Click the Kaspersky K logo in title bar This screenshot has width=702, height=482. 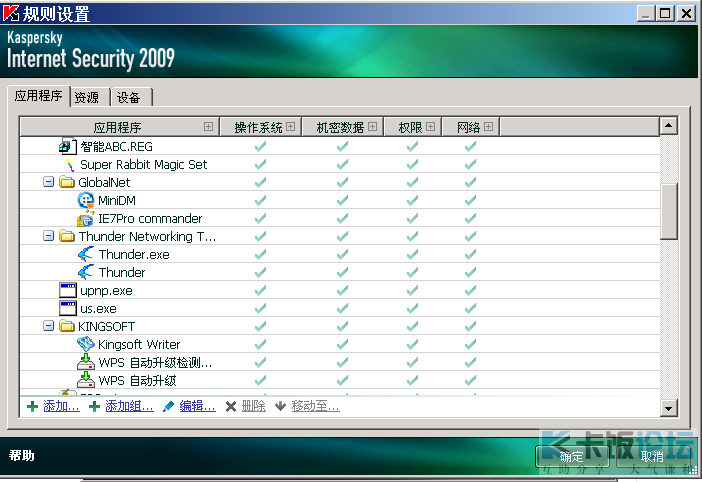[11, 13]
